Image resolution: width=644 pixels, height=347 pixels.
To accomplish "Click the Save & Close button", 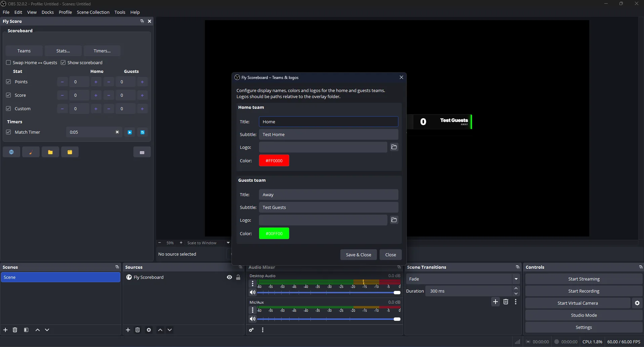I will (358, 255).
